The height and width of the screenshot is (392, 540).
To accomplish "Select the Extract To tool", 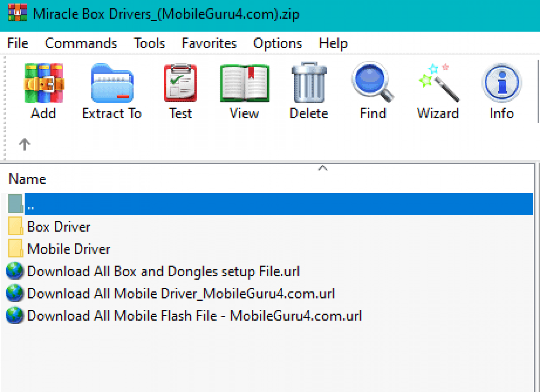I will click(111, 90).
